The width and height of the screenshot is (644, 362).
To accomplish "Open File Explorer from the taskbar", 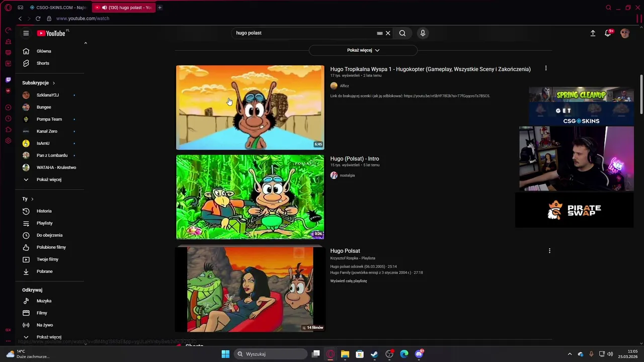I will 345,354.
